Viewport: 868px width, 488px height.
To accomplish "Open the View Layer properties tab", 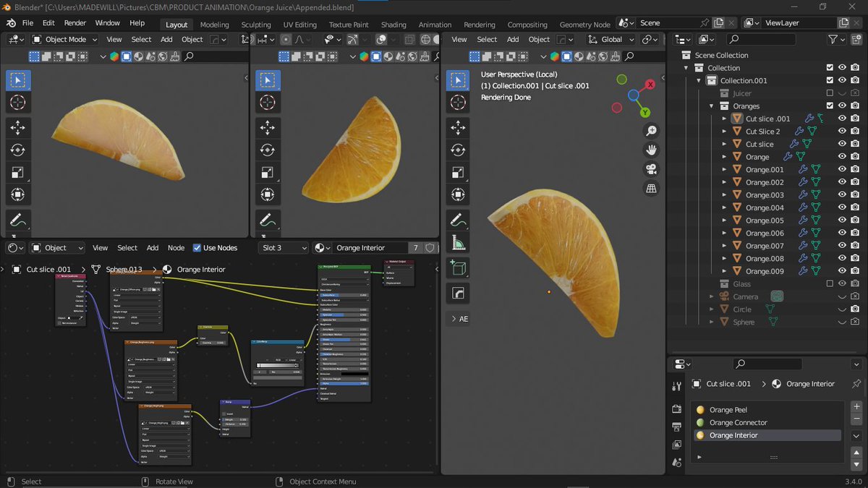I will coord(677,445).
